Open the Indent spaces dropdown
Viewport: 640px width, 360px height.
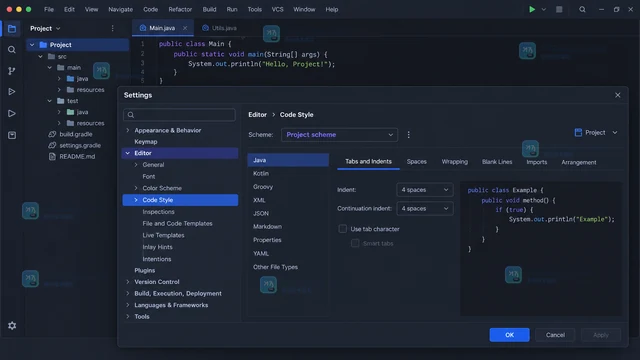424,190
